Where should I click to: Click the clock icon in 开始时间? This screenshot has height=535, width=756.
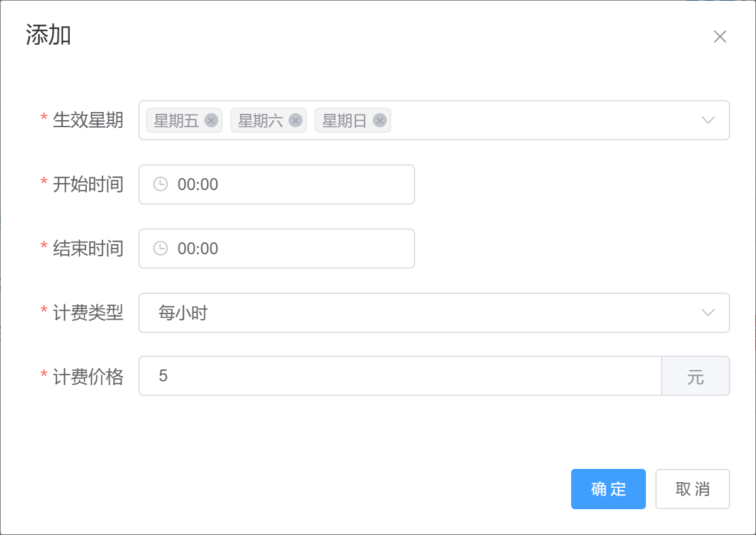click(x=161, y=184)
